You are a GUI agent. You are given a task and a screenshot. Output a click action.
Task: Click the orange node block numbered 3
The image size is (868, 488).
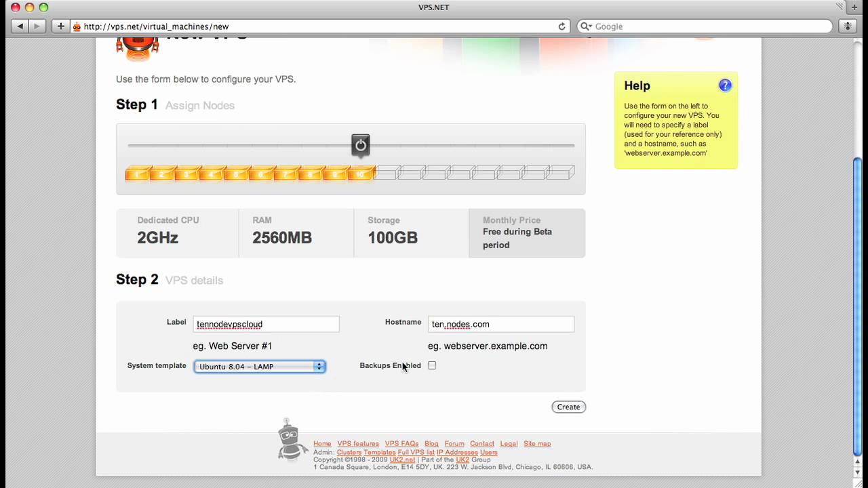coord(186,173)
